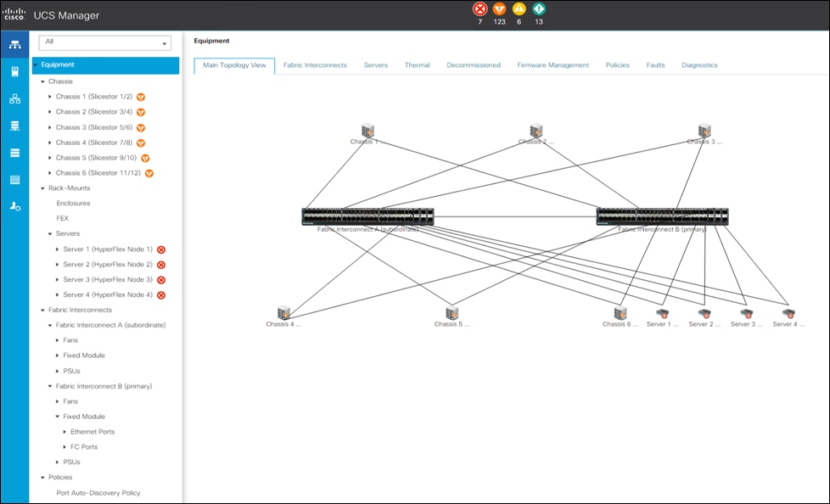Viewport: 830px width, 504px height.
Task: Select Chassis 4 (Slicestor 7/8) tree item
Action: (x=94, y=143)
